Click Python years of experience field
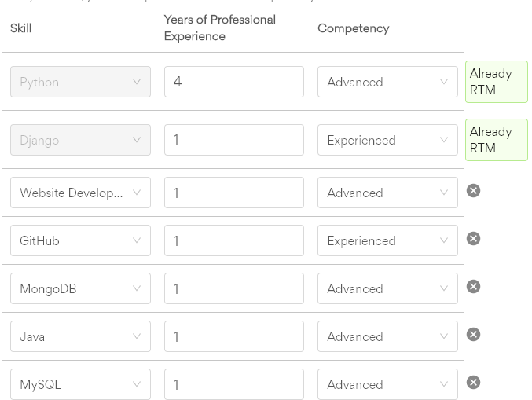The width and height of the screenshot is (532, 400). click(234, 82)
